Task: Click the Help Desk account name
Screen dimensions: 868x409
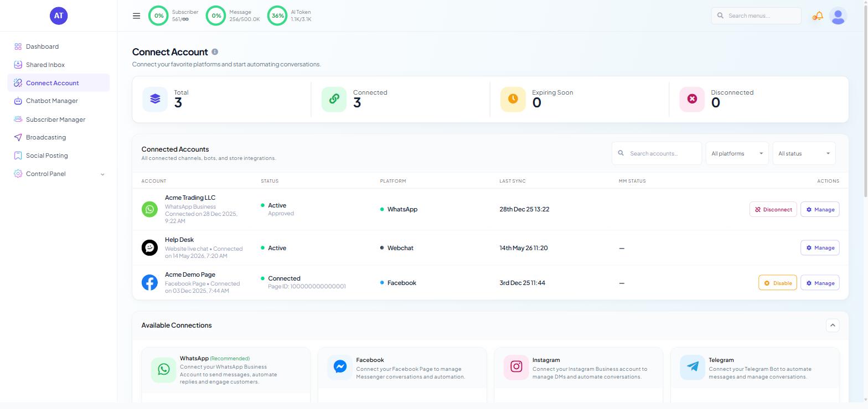Action: 179,240
